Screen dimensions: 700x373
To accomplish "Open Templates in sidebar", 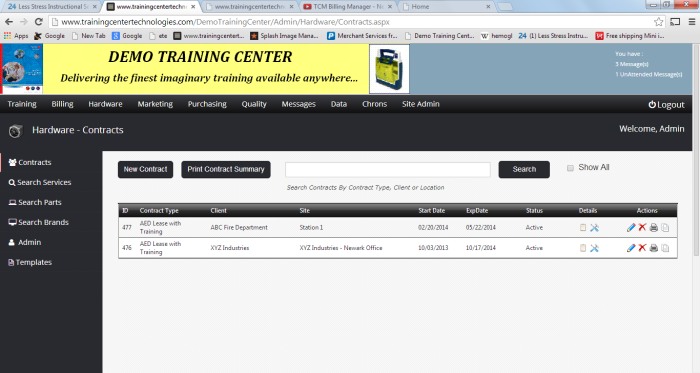I will click(30, 262).
